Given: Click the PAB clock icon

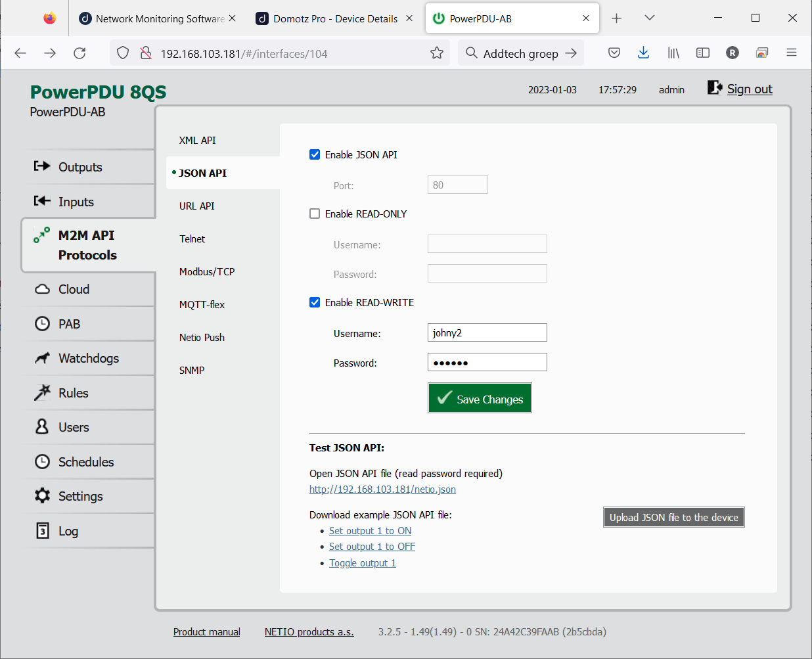Looking at the screenshot, I should pyautogui.click(x=42, y=323).
